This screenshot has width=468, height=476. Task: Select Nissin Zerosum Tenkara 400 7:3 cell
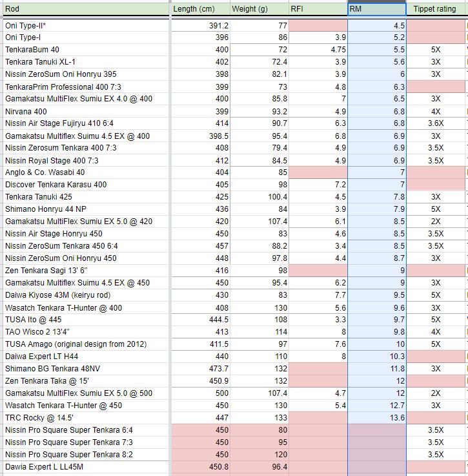[x=86, y=148]
